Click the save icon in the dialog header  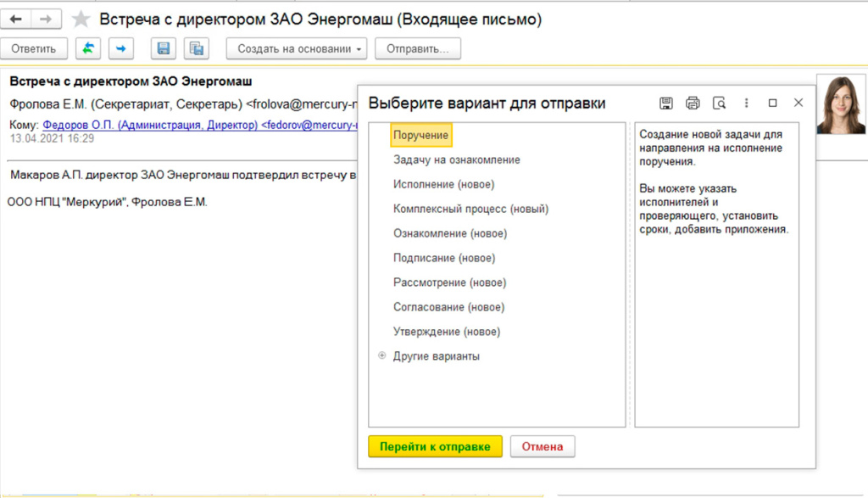666,102
